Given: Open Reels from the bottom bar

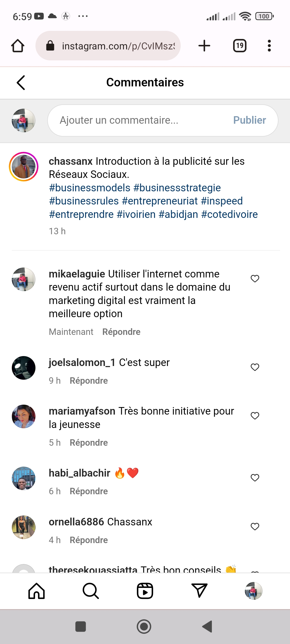Looking at the screenshot, I should click(x=145, y=591).
